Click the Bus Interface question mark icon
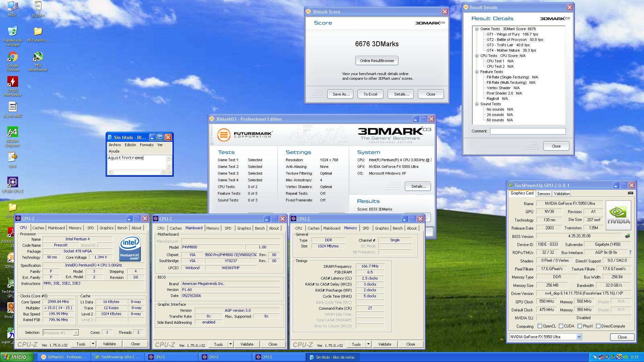This screenshot has width=644, height=362. 630,252
